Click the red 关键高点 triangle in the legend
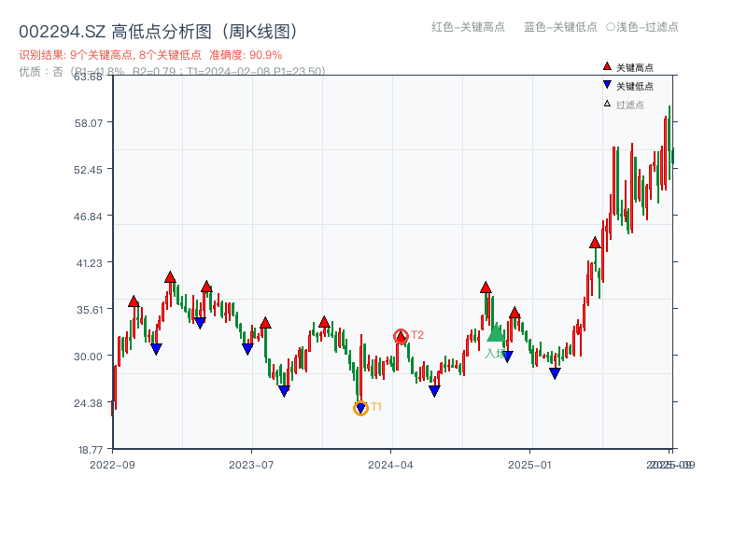The height and width of the screenshot is (560, 747). [607, 66]
